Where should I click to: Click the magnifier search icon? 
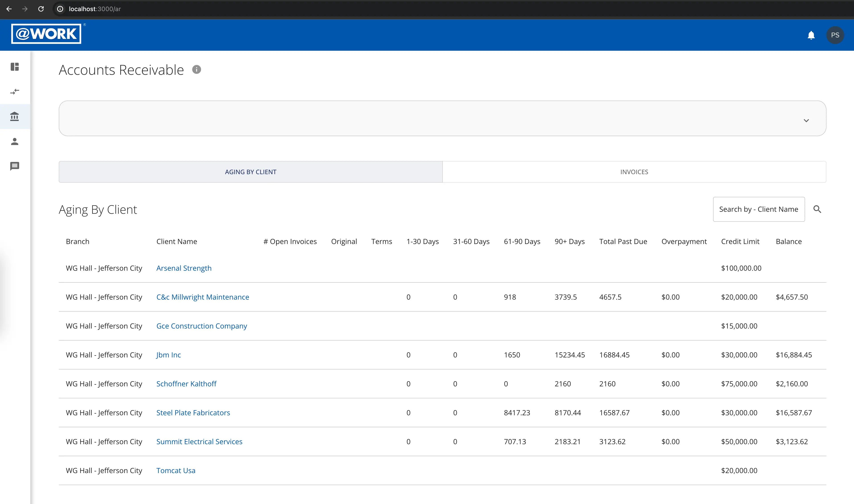click(817, 209)
